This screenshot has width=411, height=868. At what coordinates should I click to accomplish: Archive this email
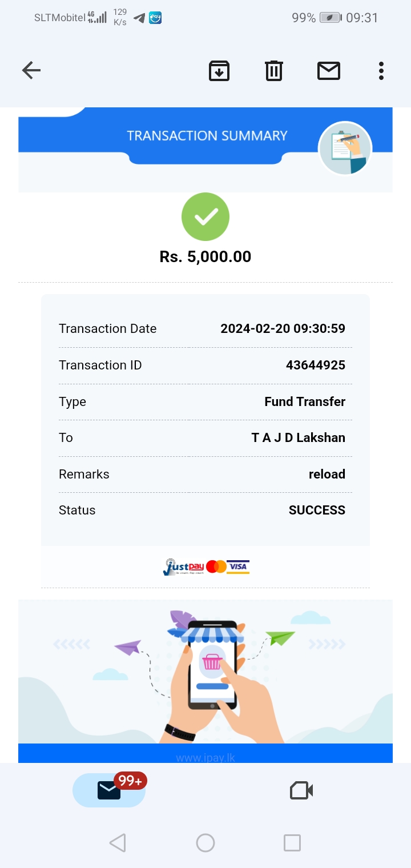tap(219, 71)
